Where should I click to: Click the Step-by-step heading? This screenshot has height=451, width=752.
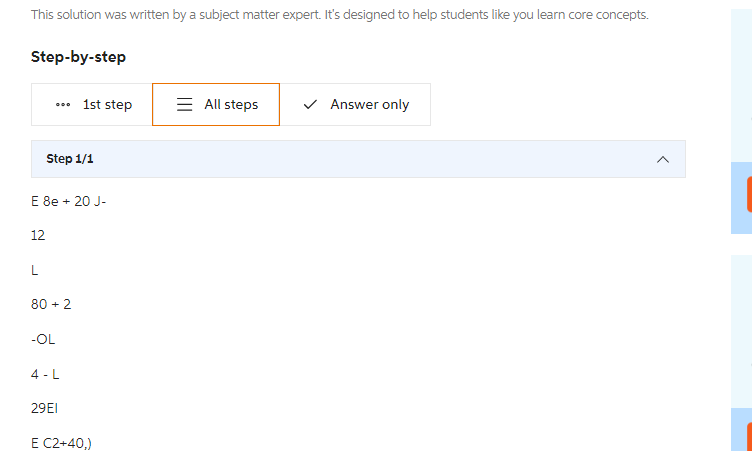pyautogui.click(x=78, y=57)
